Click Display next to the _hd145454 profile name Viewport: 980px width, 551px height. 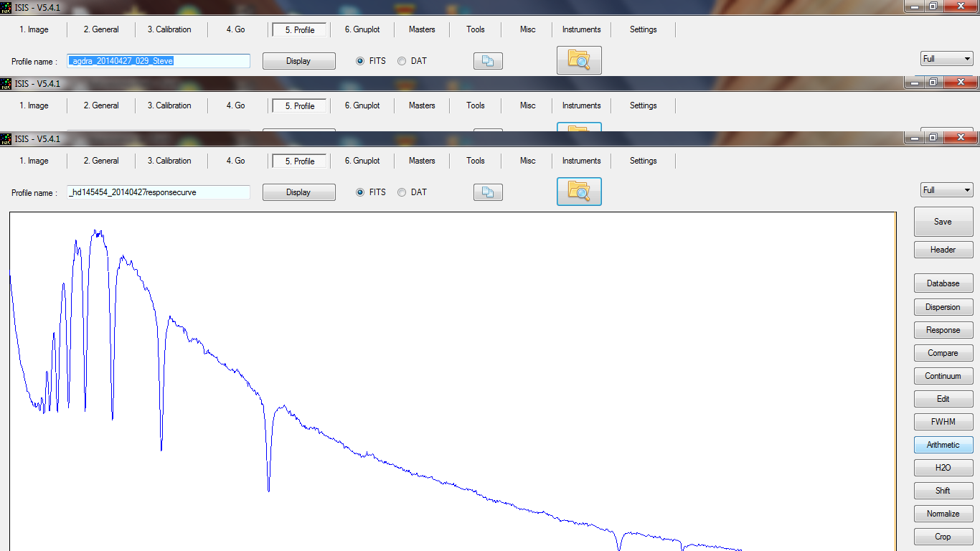298,192
